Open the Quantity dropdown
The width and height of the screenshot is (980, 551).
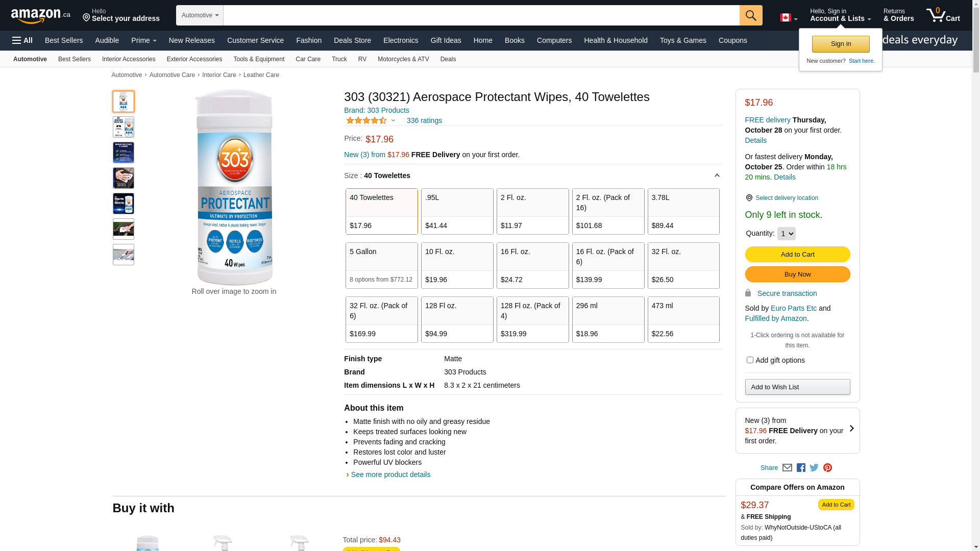(786, 234)
